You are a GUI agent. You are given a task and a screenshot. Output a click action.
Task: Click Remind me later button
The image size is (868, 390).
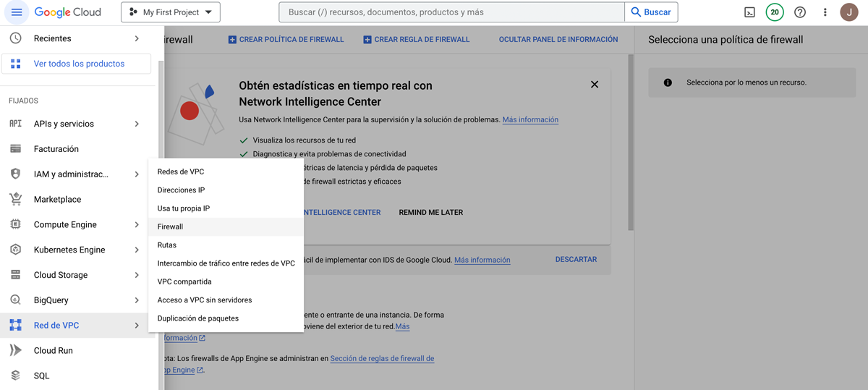click(x=431, y=213)
